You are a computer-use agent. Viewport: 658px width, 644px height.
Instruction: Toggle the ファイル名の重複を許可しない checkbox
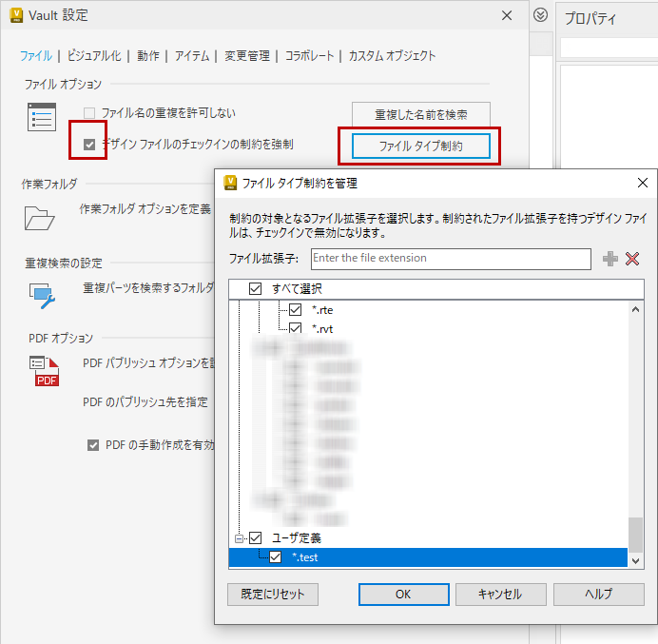point(89,113)
